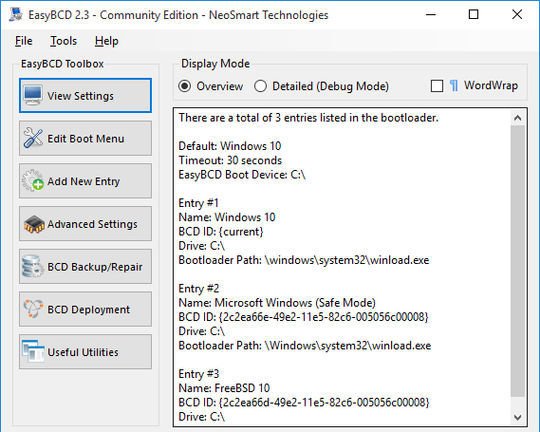This screenshot has width=540, height=432.
Task: Click the windows icon for Useful Utilities
Action: [x=33, y=351]
